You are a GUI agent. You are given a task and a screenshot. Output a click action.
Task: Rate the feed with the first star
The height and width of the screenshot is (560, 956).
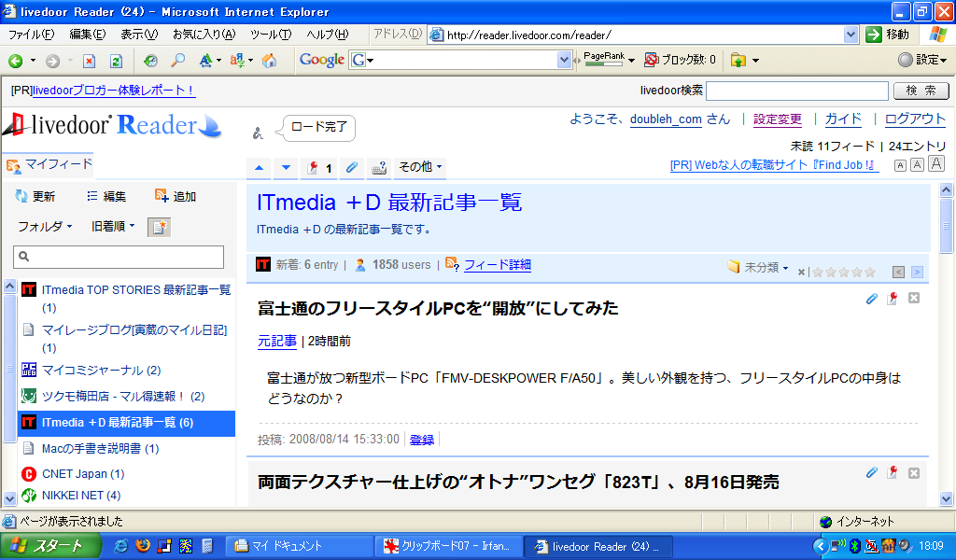click(818, 272)
